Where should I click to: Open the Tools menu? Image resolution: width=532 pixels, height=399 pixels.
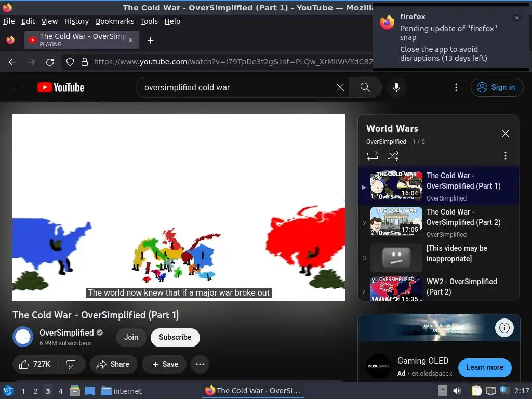[x=149, y=21]
